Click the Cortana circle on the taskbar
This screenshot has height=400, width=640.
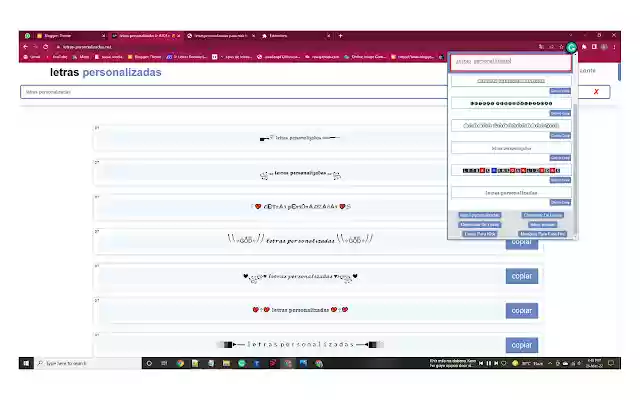pyautogui.click(x=149, y=363)
